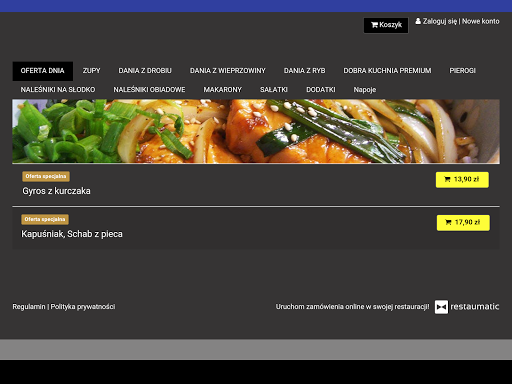Click the Zaloguj się link
Viewport: 512px width, 384px height.
tap(440, 21)
